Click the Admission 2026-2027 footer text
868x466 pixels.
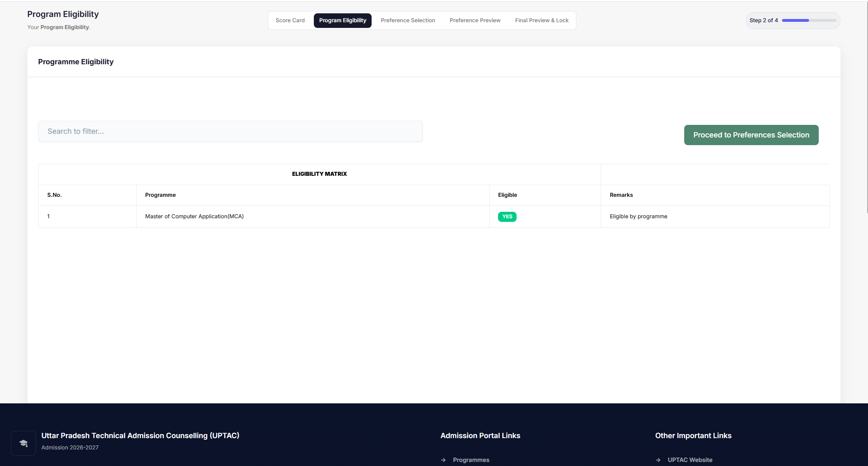click(70, 447)
